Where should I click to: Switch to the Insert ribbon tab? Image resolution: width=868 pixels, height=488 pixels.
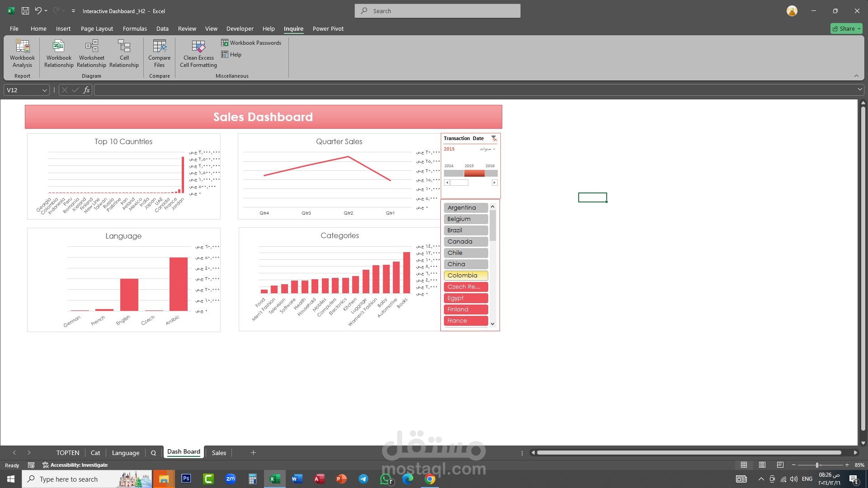63,28
